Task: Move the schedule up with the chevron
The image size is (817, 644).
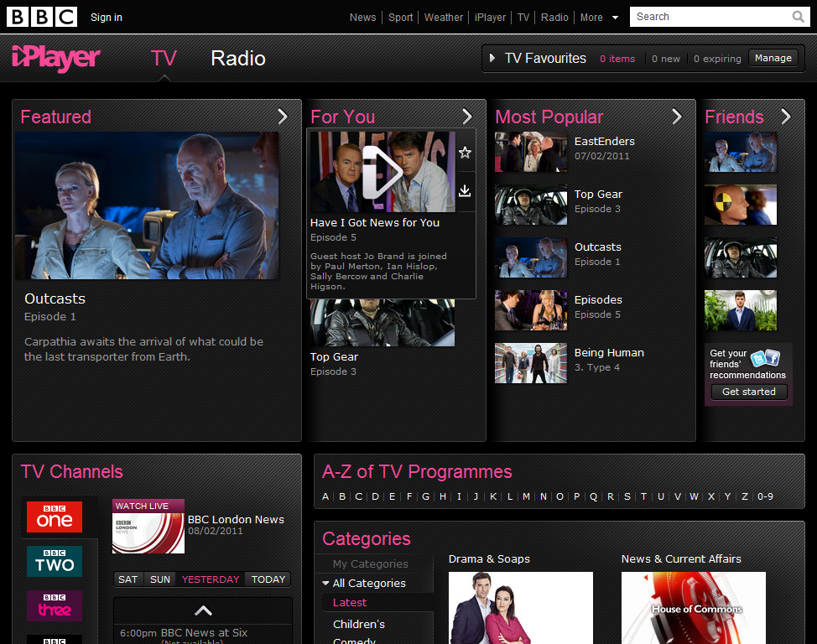Action: pyautogui.click(x=203, y=610)
